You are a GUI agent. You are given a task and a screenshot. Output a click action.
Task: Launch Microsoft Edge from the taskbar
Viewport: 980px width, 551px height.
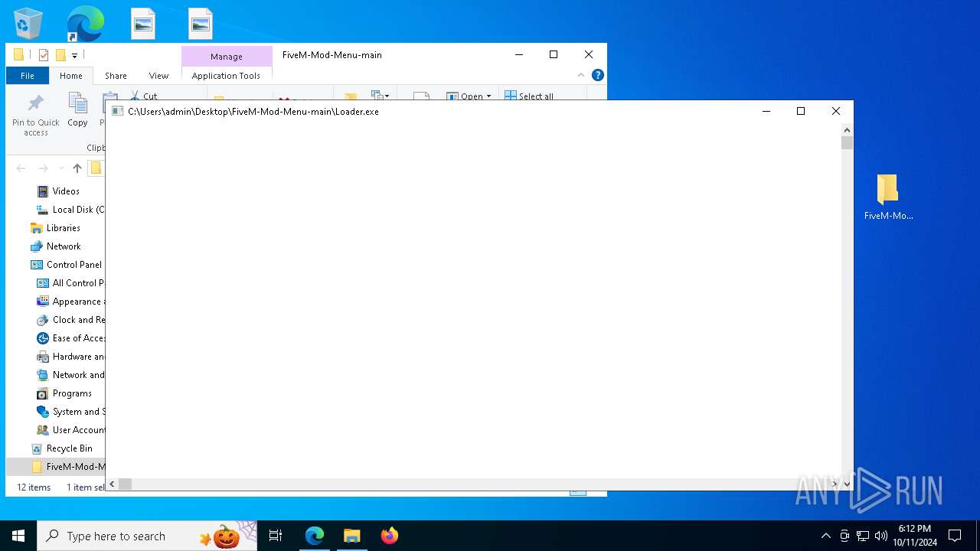tap(315, 536)
